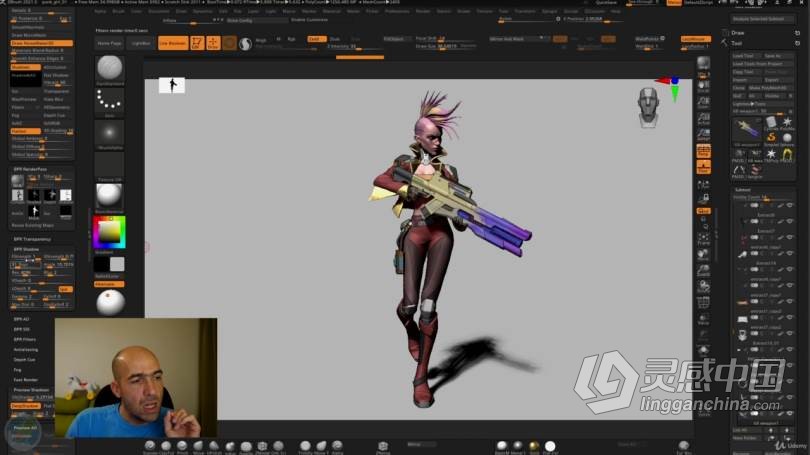Open the Alpha thumbnail picker
810x455 pixels.
tap(110, 135)
